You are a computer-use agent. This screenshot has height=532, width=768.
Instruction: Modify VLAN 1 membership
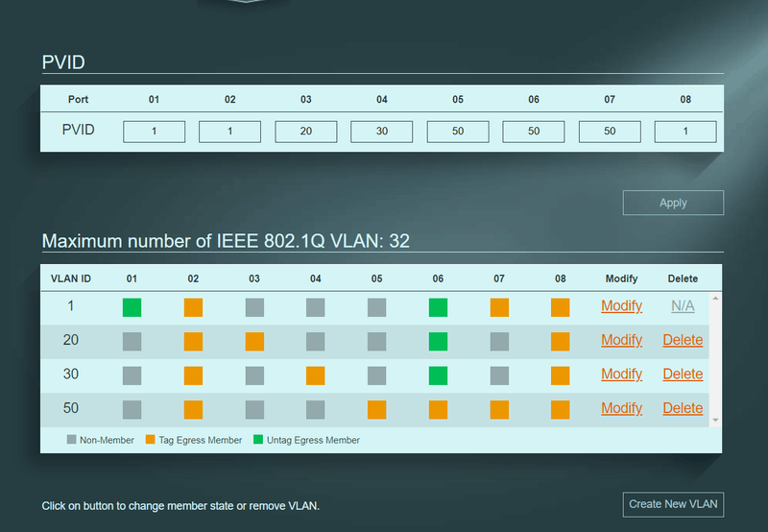621,306
